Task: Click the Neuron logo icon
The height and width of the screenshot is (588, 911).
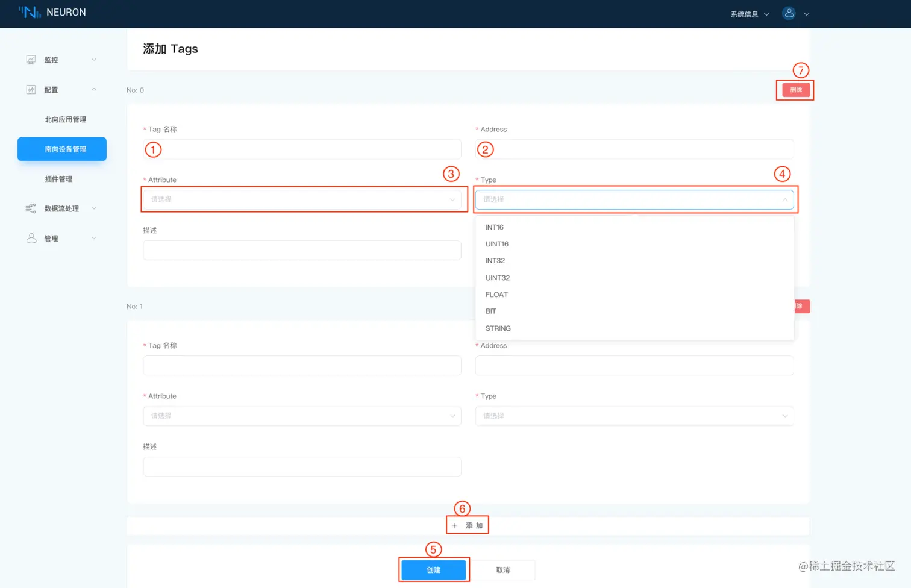Action: coord(30,12)
